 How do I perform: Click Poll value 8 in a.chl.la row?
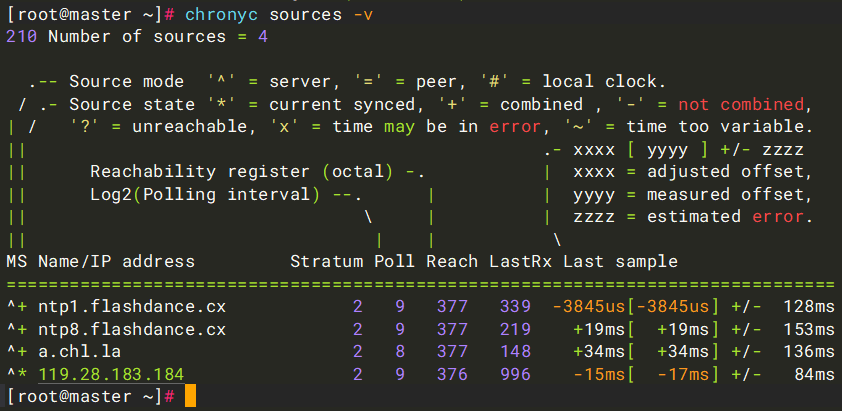pyautogui.click(x=400, y=352)
